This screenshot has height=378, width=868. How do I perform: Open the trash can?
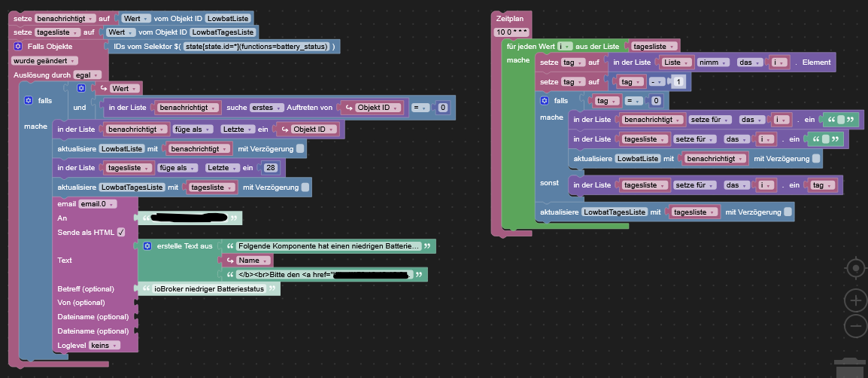click(850, 368)
